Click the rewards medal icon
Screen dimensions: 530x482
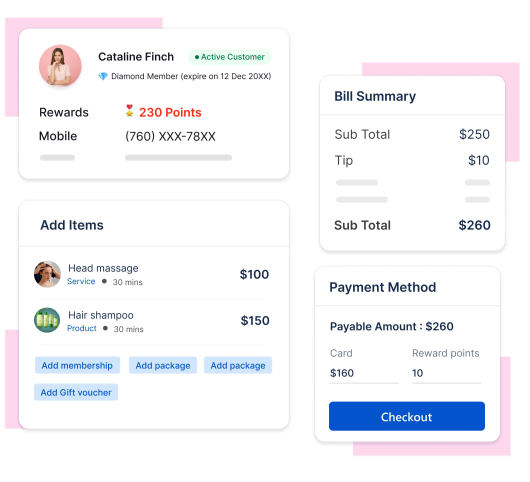(129, 111)
